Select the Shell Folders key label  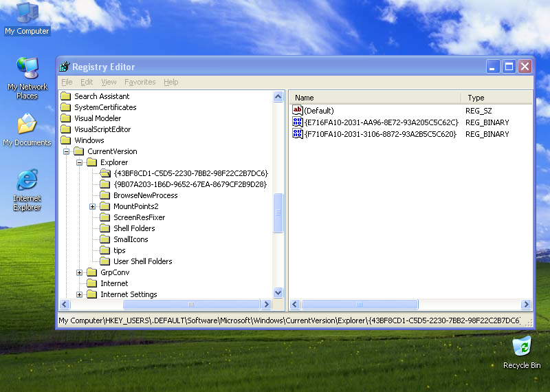click(x=134, y=228)
